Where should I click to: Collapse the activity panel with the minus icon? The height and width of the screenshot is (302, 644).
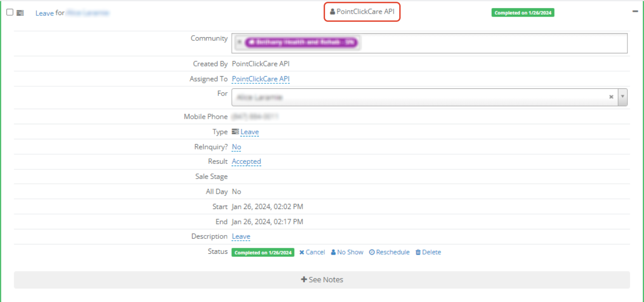635,11
